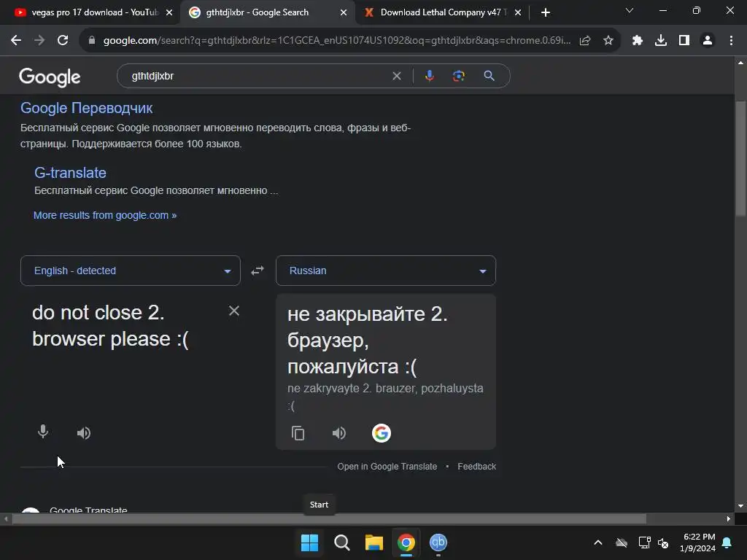Viewport: 747px width, 560px height.
Task: Close the Download Lethal Company tab
Action: coord(518,12)
